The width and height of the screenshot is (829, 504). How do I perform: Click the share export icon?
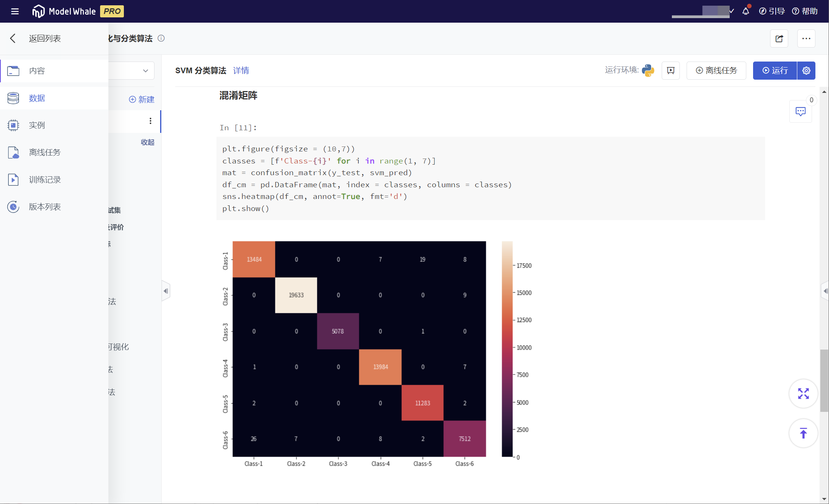[x=779, y=39]
